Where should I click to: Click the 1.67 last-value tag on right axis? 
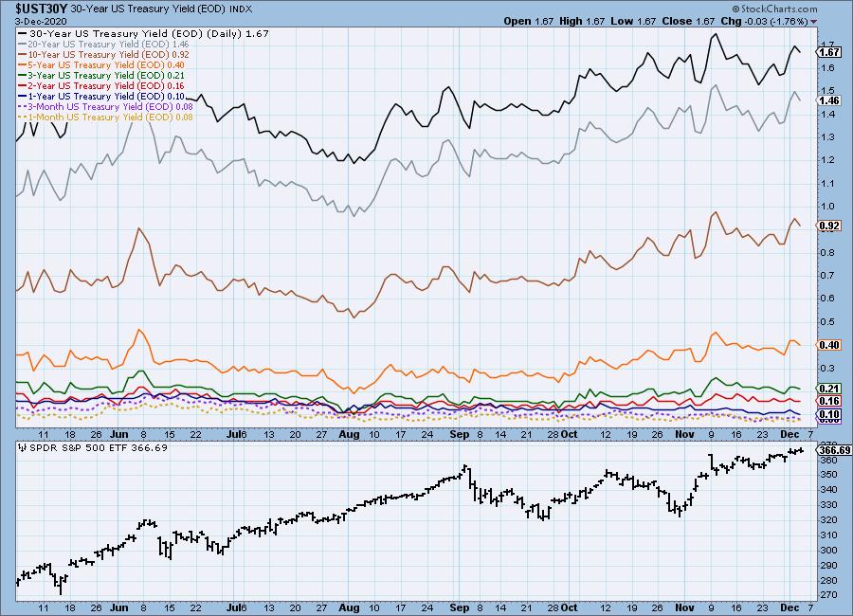829,52
